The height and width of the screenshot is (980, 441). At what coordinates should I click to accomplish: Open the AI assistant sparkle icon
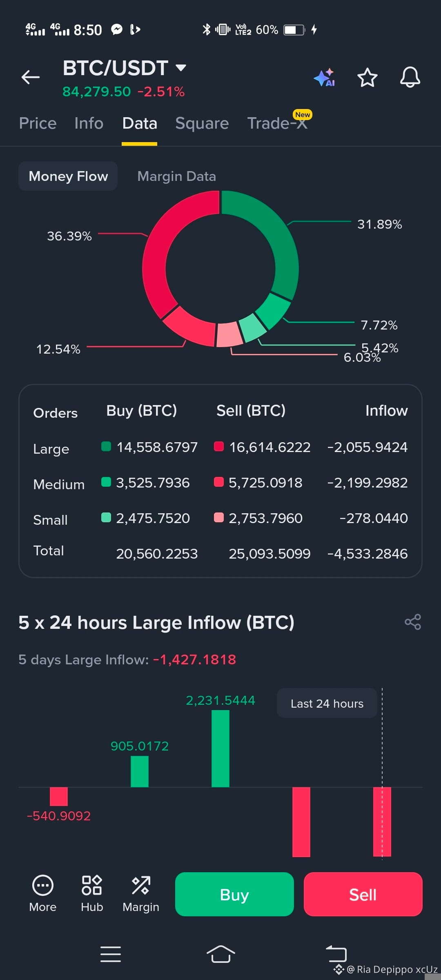click(325, 77)
